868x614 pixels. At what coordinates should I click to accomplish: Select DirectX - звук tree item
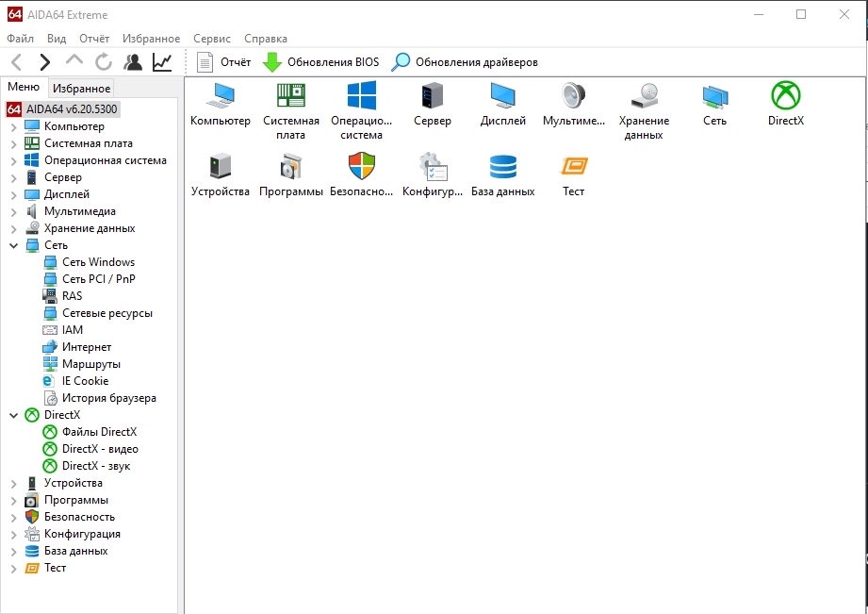click(87, 466)
